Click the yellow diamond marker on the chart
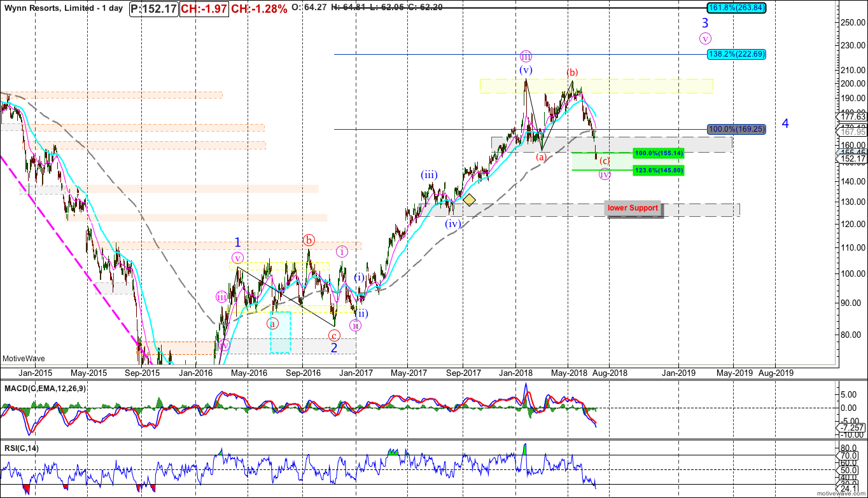Screen dimensions: 868x498 tap(469, 200)
